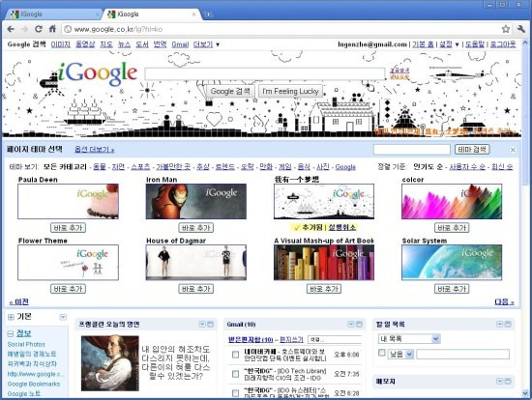Viewport: 532px width, 400px height.
Task: Close the theme selection panel
Action: coord(513,150)
